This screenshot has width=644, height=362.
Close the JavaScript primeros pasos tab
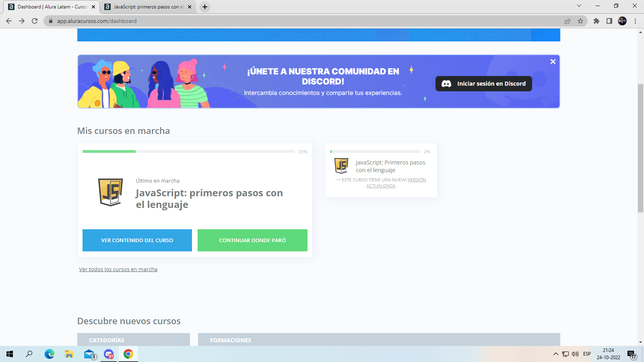tap(190, 7)
